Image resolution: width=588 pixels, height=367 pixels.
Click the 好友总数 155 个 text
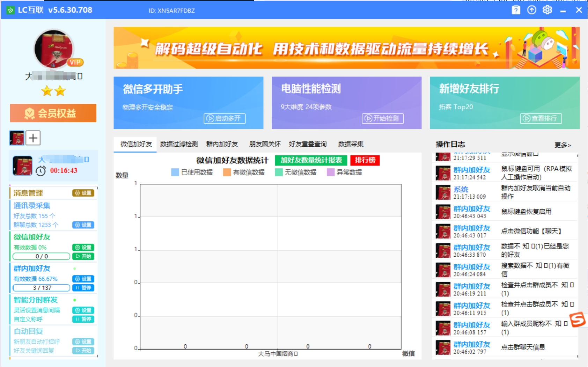pos(34,216)
